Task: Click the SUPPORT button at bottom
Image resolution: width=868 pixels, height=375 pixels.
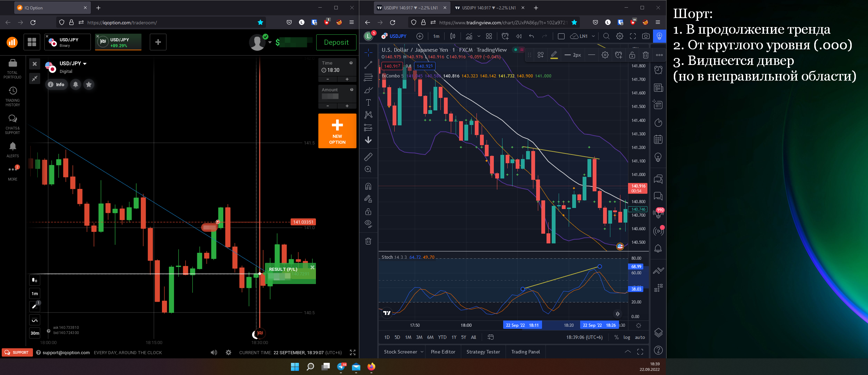Action: (x=17, y=352)
